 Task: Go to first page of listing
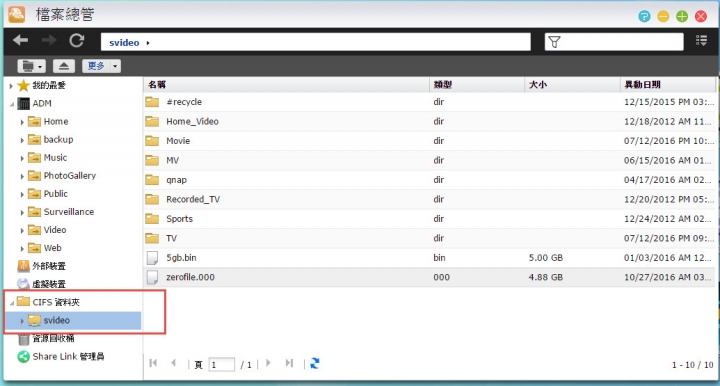tap(153, 363)
